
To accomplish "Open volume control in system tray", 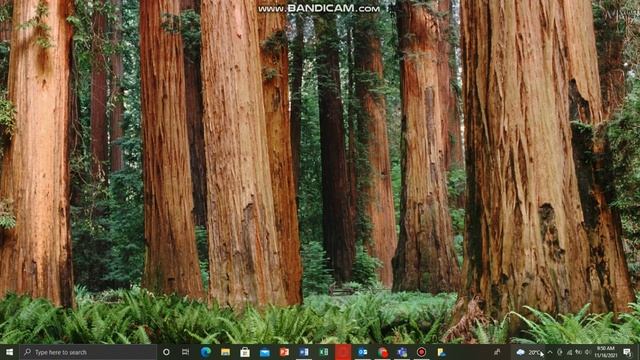I will (x=588, y=352).
